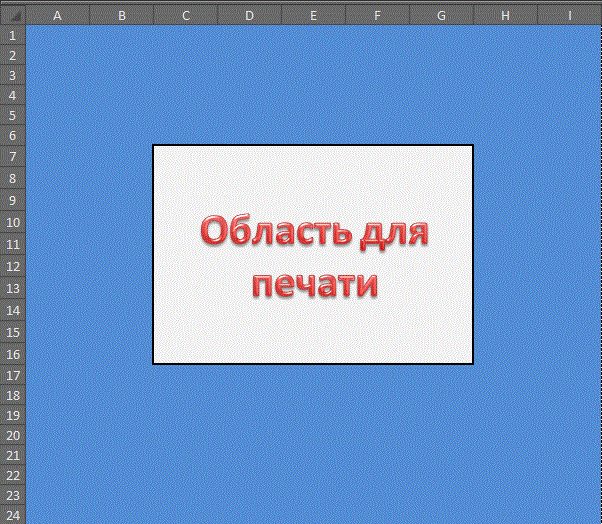This screenshot has width=602, height=524.
Task: Select row 13 header
Action: point(12,288)
